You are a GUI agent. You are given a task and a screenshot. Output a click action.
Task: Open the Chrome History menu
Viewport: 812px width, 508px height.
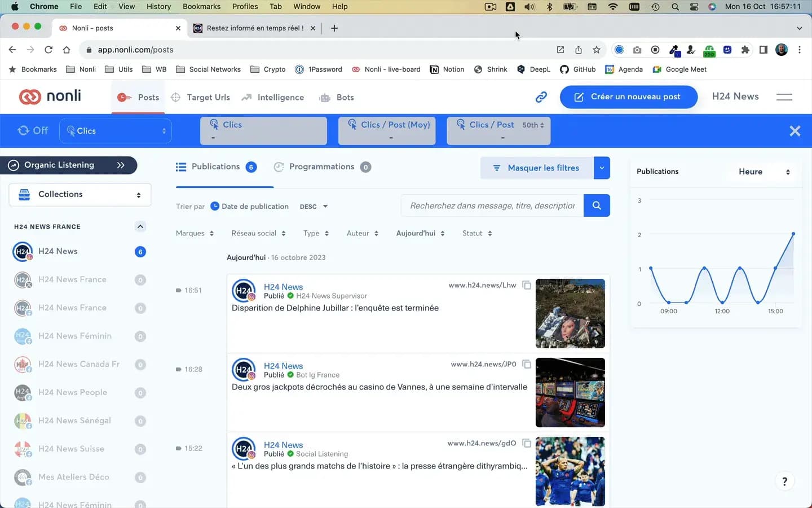pos(158,7)
